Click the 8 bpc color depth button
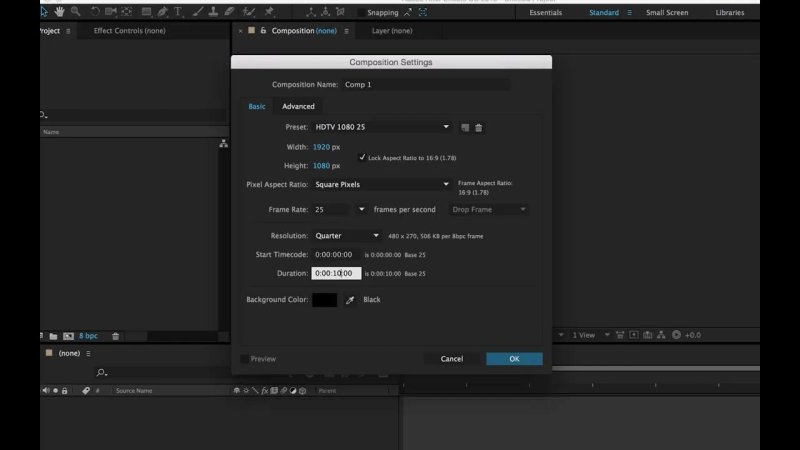Viewport: 800px width, 450px height. [x=88, y=336]
